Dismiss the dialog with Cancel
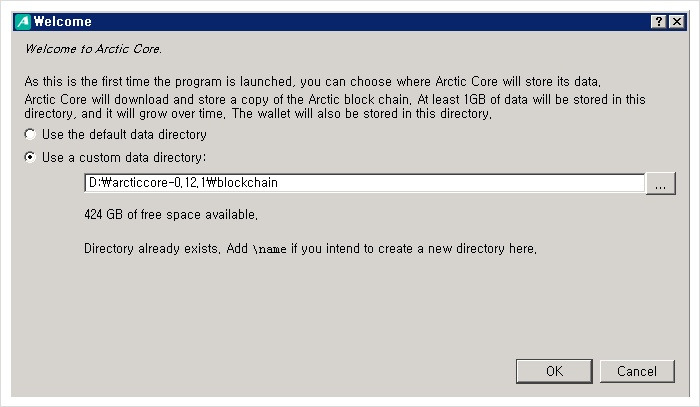The width and height of the screenshot is (700, 407). 637,371
